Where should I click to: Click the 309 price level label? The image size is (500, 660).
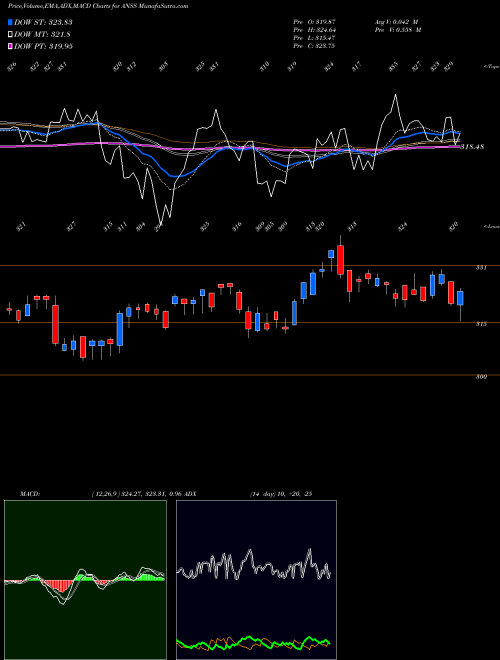click(x=481, y=377)
